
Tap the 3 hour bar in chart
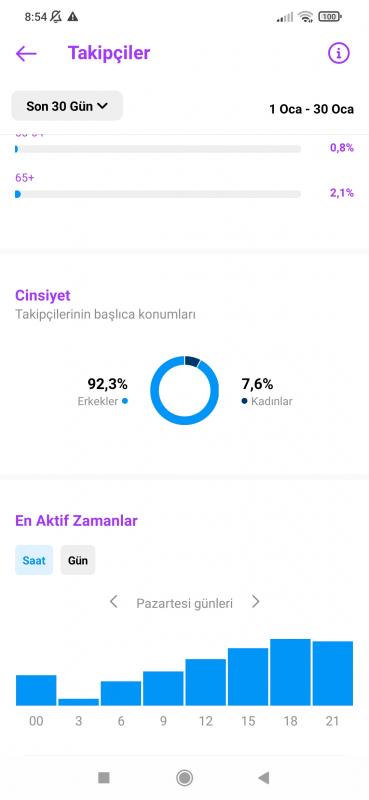click(x=79, y=702)
